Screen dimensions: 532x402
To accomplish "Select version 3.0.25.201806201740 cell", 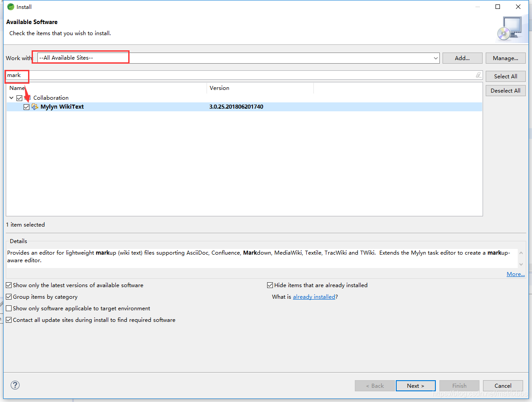I will [x=236, y=106].
